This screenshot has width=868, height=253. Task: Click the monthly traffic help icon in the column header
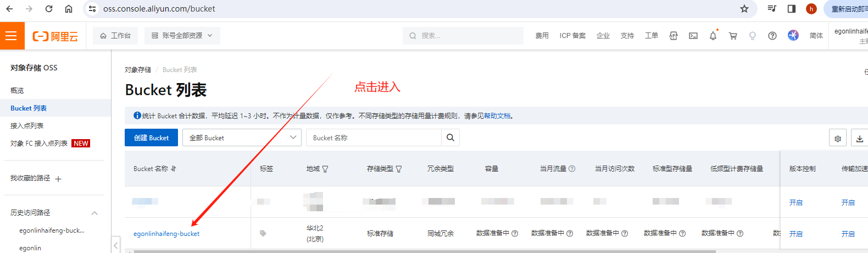(572, 169)
